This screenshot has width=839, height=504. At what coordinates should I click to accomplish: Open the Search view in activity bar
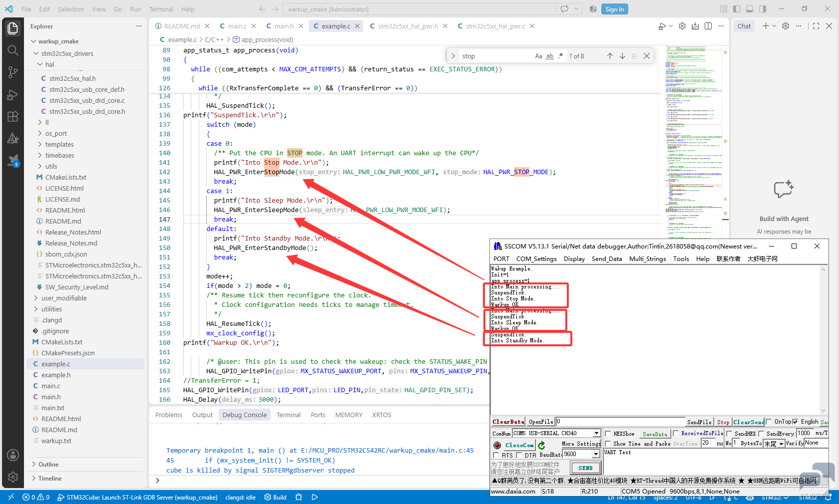13,50
